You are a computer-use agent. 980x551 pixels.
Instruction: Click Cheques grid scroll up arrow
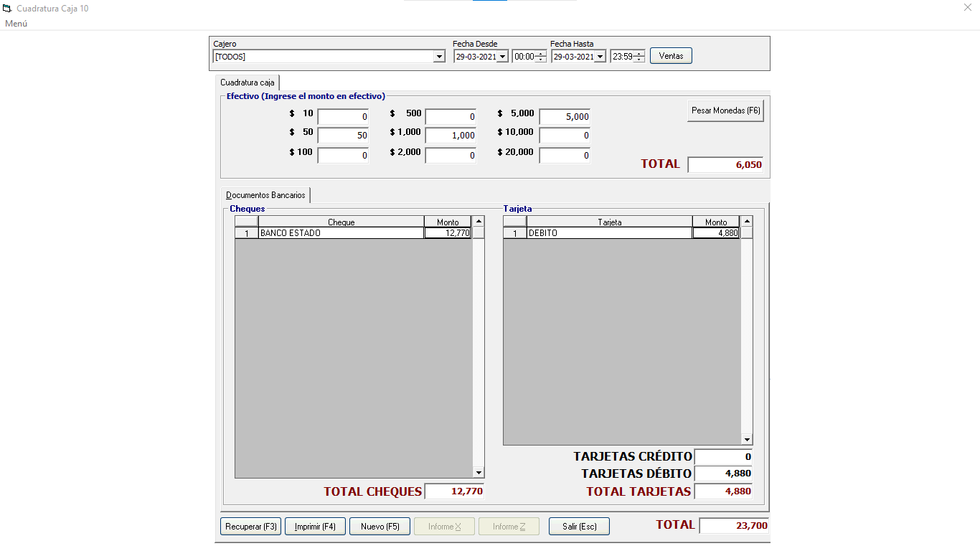point(479,222)
